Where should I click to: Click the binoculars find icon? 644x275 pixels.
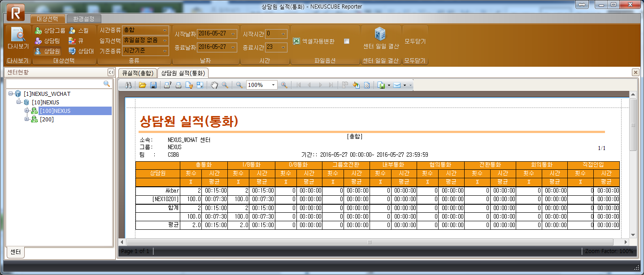[128, 85]
